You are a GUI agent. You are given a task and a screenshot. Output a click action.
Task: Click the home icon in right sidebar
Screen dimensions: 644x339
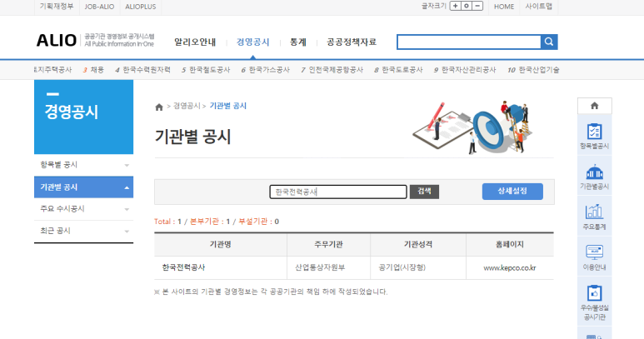[x=594, y=106]
